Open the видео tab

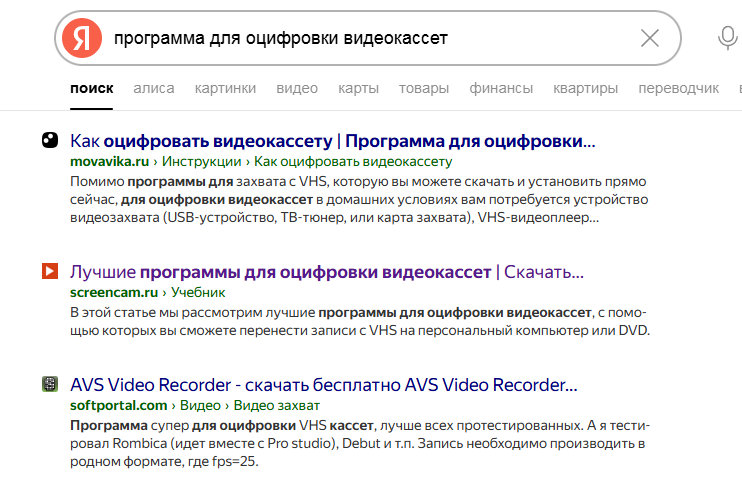(x=297, y=88)
